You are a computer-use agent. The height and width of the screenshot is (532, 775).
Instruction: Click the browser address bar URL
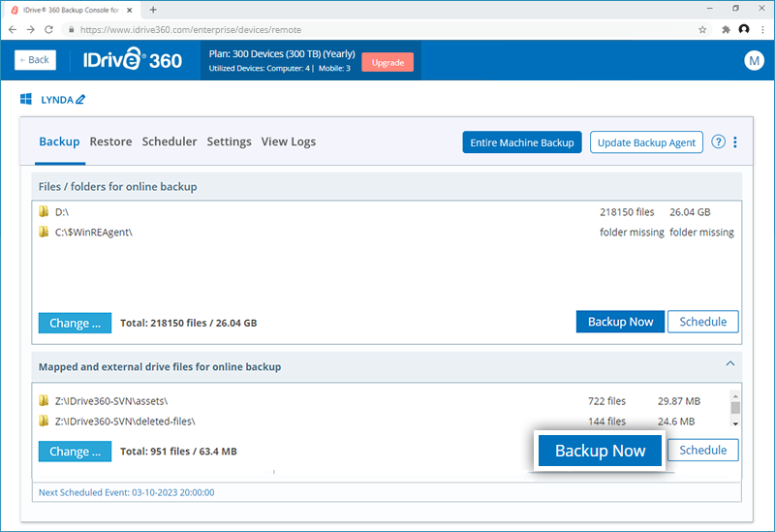coord(190,30)
